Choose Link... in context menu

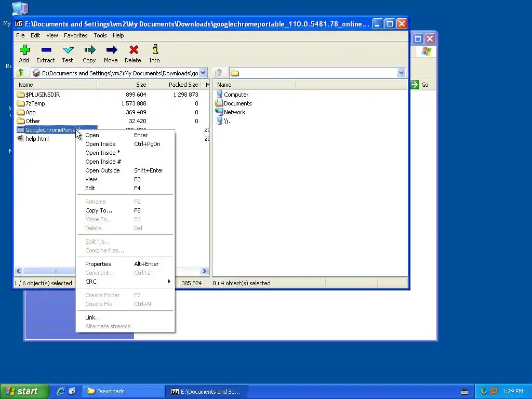pyautogui.click(x=126, y=317)
